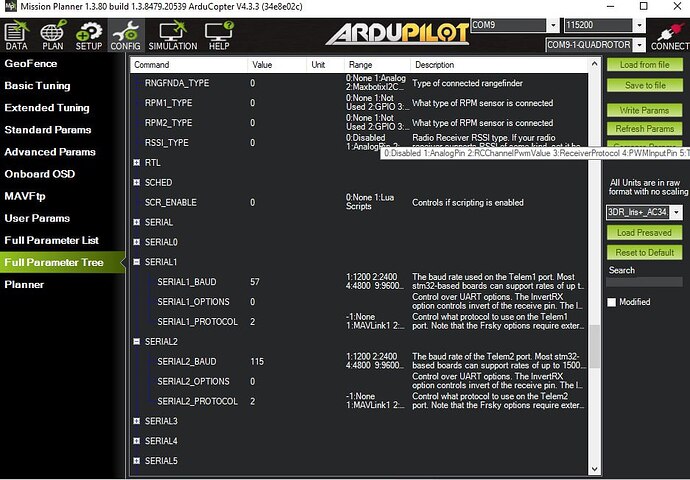Select the RPM1_TYPE parameter row
The height and width of the screenshot is (480, 690).
point(360,103)
